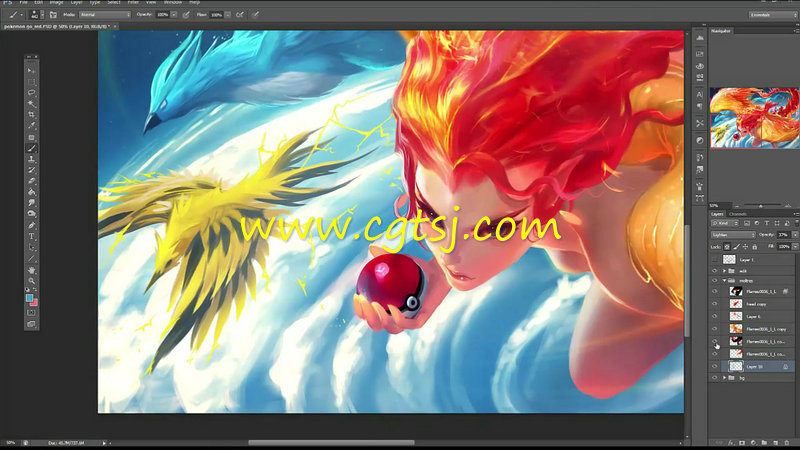Expand the bg layer group

coord(724,378)
